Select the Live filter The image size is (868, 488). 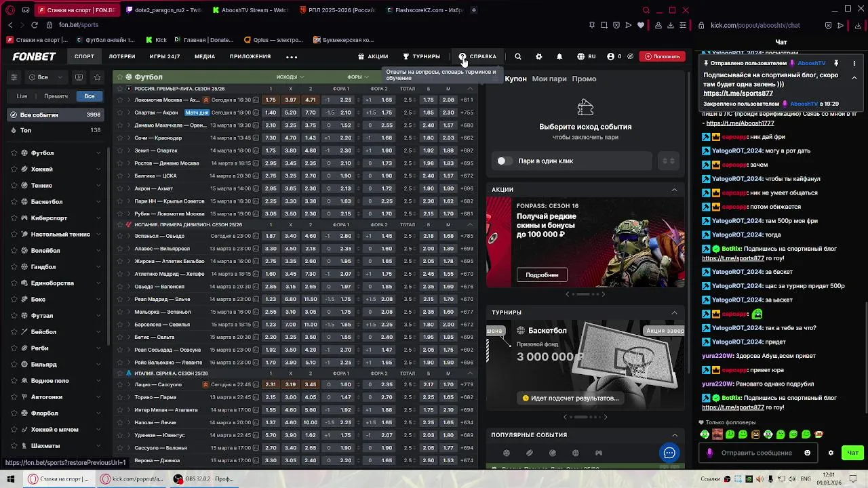tap(22, 96)
